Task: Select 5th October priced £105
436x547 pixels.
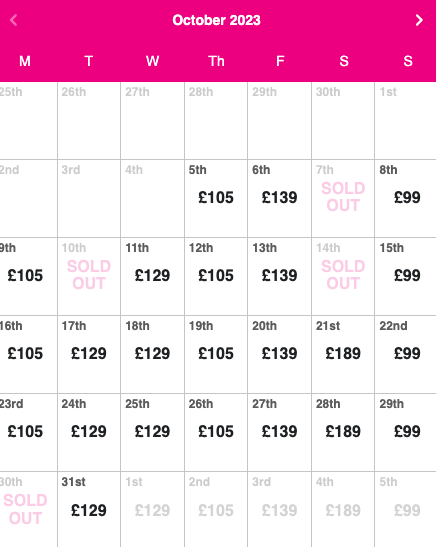Action: pyautogui.click(x=216, y=198)
